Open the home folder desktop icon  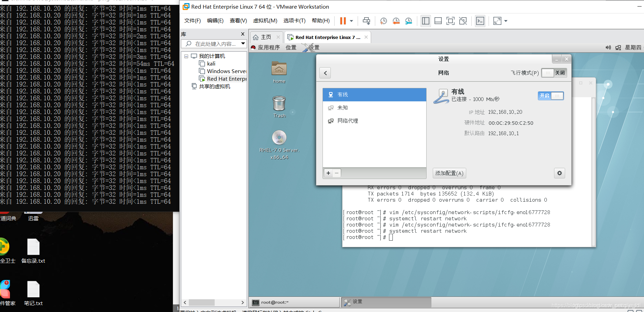click(x=279, y=72)
